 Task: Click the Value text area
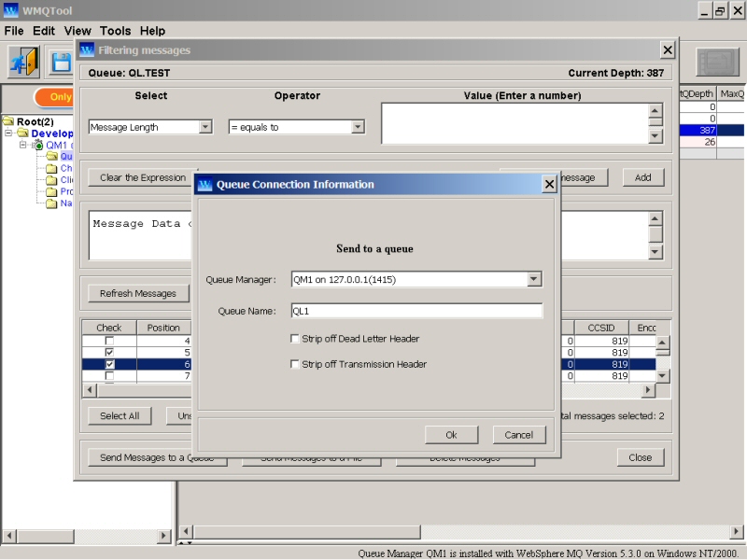coord(515,123)
